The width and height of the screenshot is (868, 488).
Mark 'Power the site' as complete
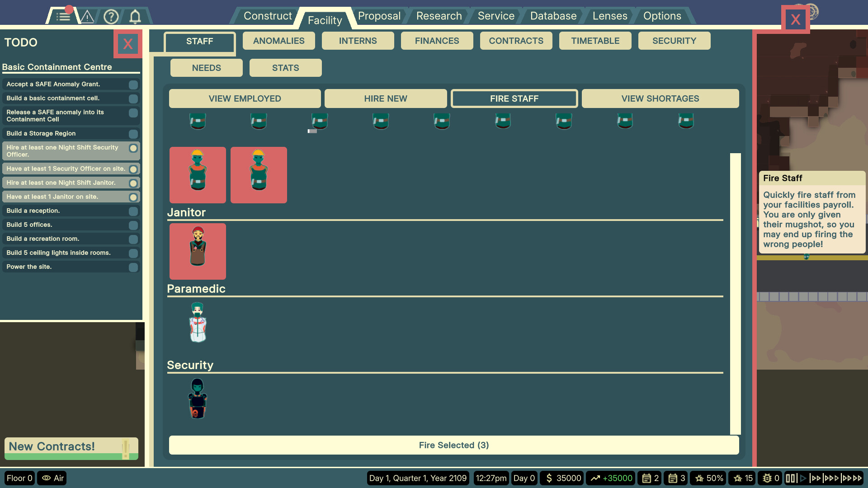(x=133, y=267)
